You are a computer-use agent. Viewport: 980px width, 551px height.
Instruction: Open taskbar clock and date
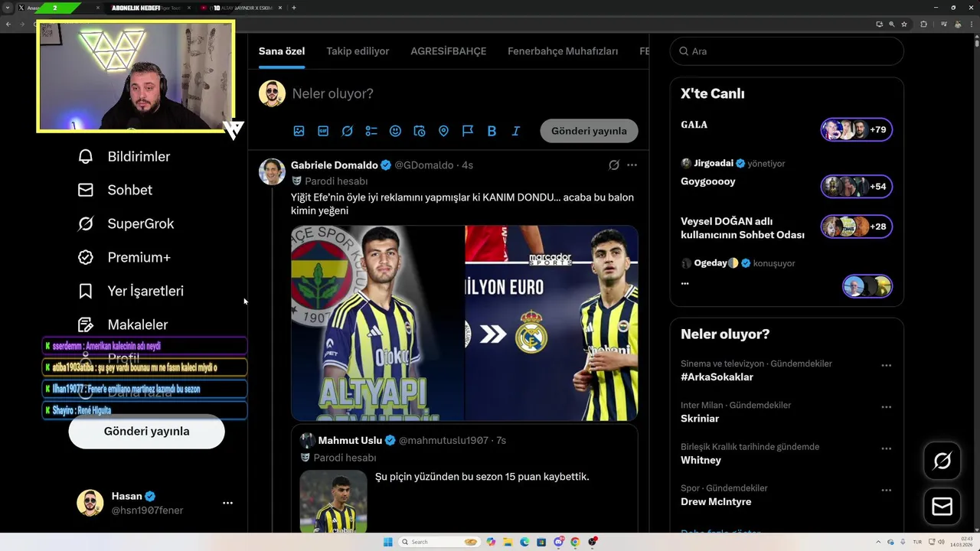pos(960,542)
